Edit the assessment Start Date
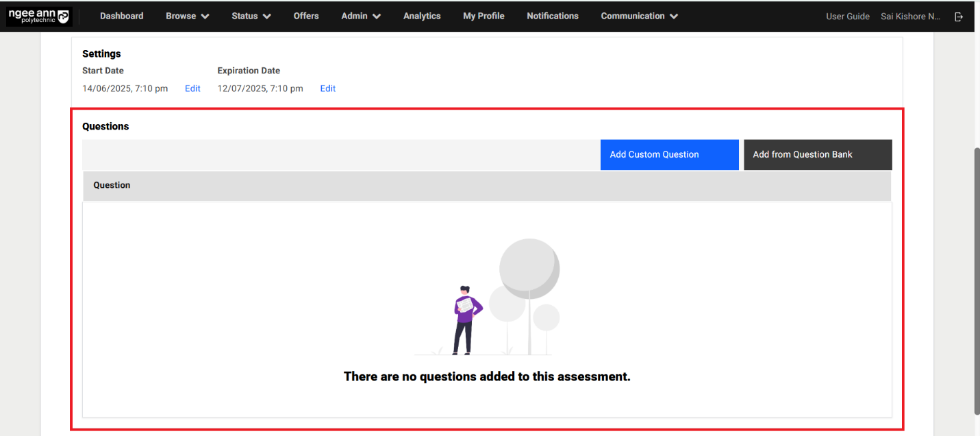Image resolution: width=980 pixels, height=436 pixels. point(192,88)
